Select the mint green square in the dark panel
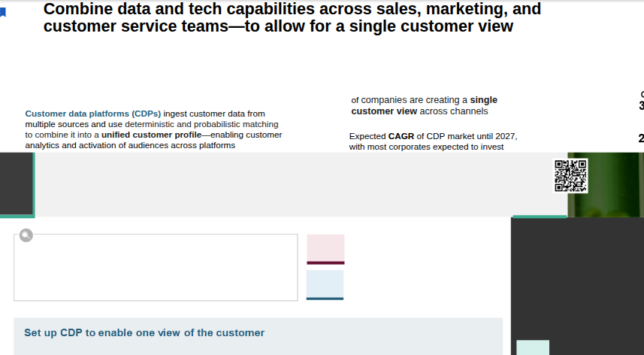Image resolution: width=644 pixels, height=355 pixels. tap(533, 347)
